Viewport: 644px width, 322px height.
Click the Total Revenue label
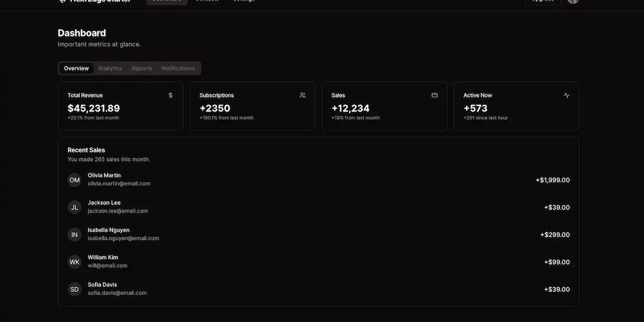click(x=85, y=96)
